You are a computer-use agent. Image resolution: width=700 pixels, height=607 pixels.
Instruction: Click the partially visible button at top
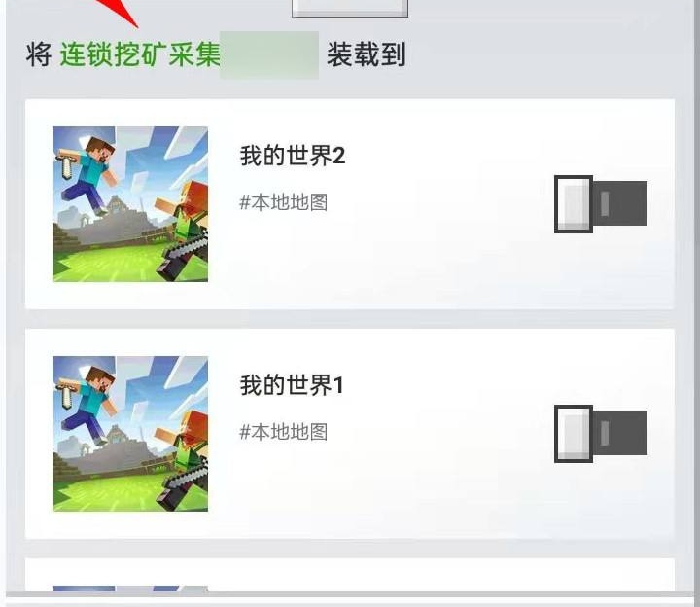[x=350, y=8]
